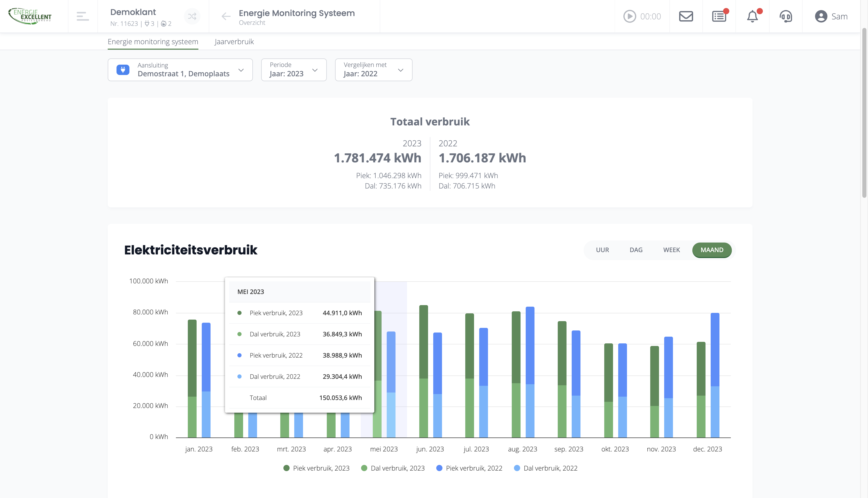Toggle Piek verbruik, 2022 legend item

(469, 468)
